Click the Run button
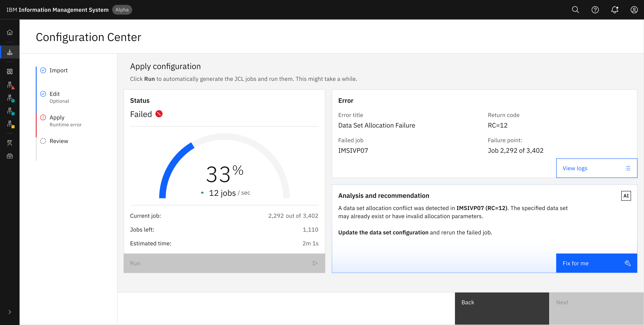This screenshot has width=644, height=325. [x=224, y=263]
